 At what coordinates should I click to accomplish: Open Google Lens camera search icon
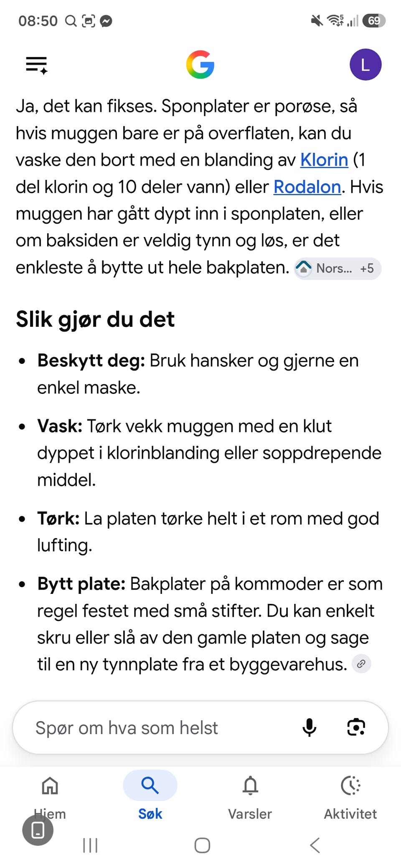[356, 727]
